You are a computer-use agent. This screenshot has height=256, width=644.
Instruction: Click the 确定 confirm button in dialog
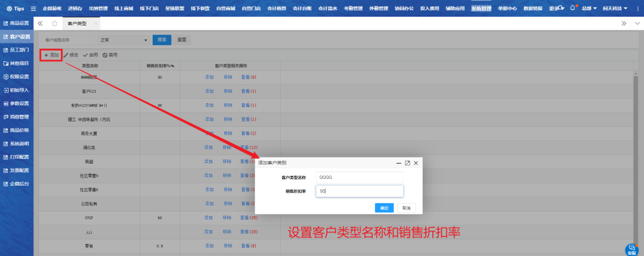click(384, 208)
